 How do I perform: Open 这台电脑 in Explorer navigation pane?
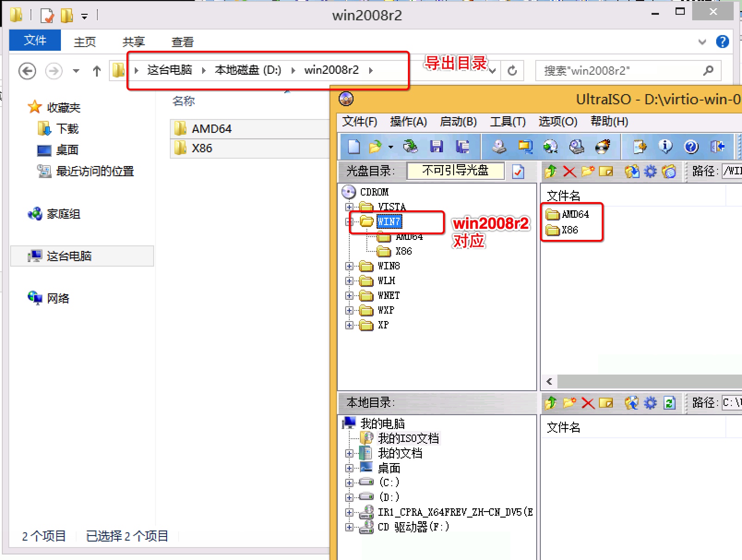82,256
